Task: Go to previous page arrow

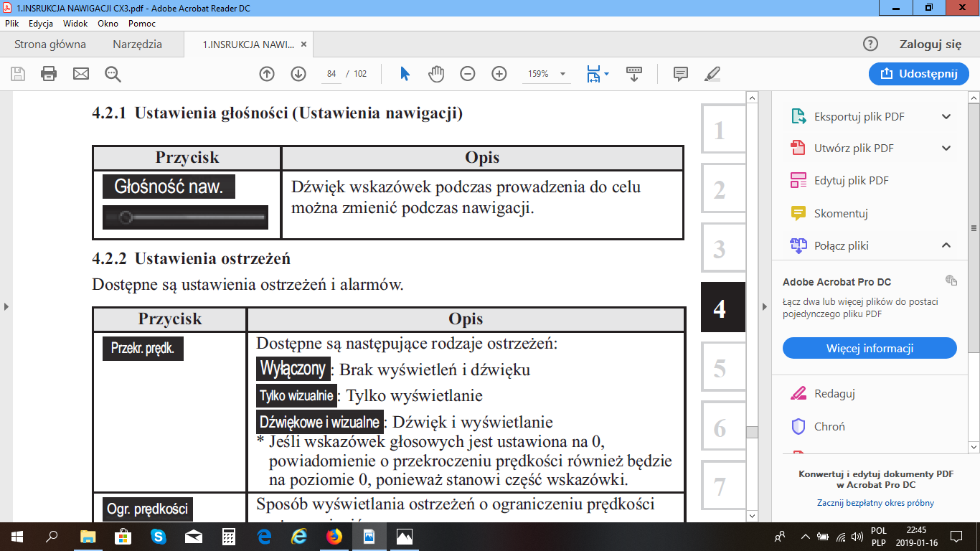Action: pyautogui.click(x=267, y=74)
